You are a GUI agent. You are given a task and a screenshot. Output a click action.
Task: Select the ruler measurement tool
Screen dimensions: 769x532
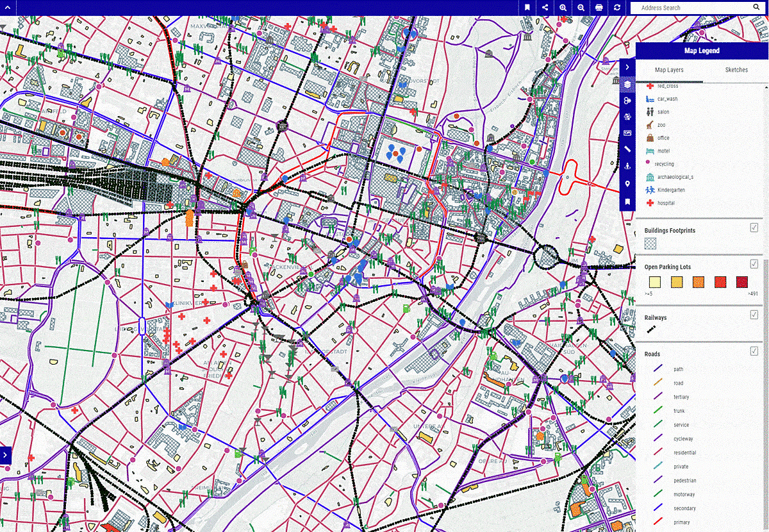pyautogui.click(x=627, y=150)
